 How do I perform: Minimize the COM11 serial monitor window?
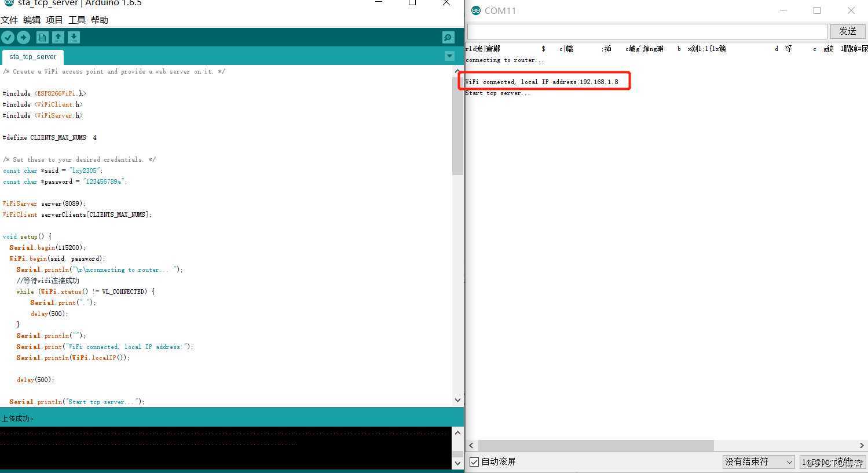point(783,10)
